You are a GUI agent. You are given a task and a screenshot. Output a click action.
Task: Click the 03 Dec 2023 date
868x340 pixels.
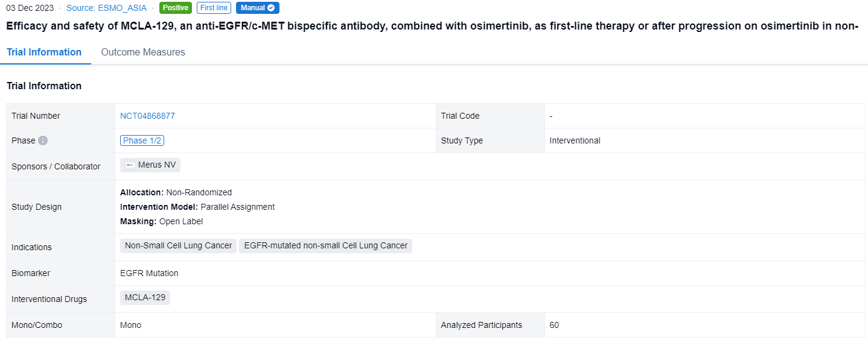click(30, 8)
